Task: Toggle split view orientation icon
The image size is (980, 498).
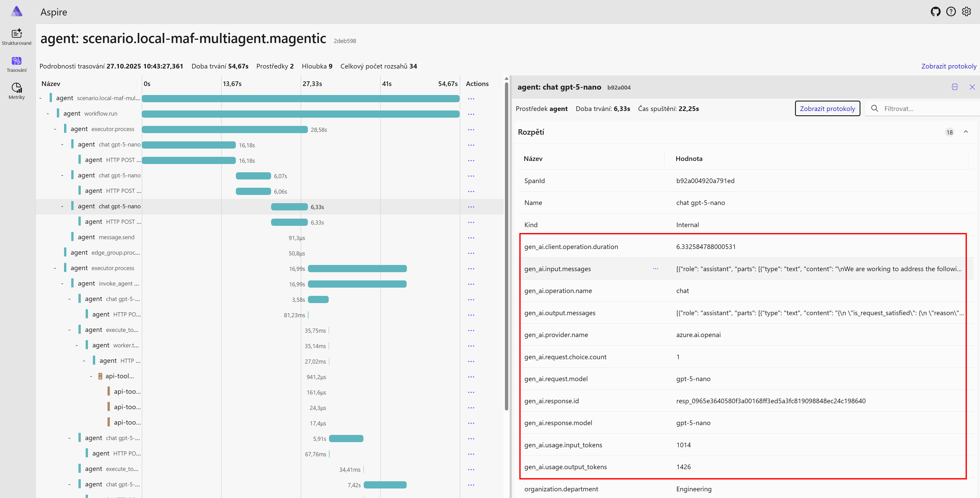Action: pos(955,87)
